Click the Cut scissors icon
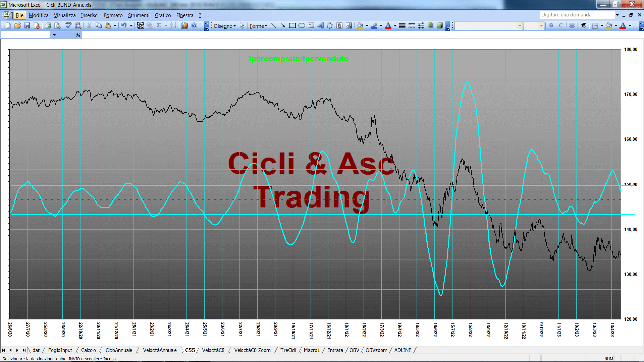 pos(89,25)
